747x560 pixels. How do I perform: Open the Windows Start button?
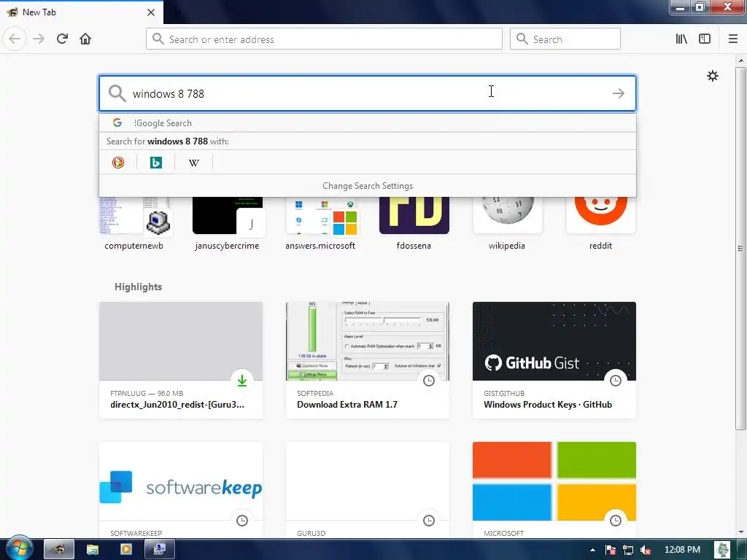[x=19, y=548]
